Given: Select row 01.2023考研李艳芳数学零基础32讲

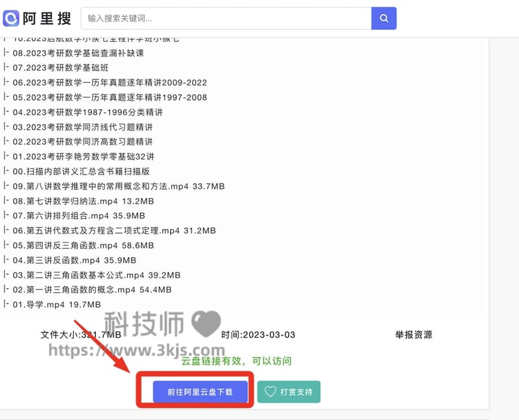Looking at the screenshot, I should 84,156.
